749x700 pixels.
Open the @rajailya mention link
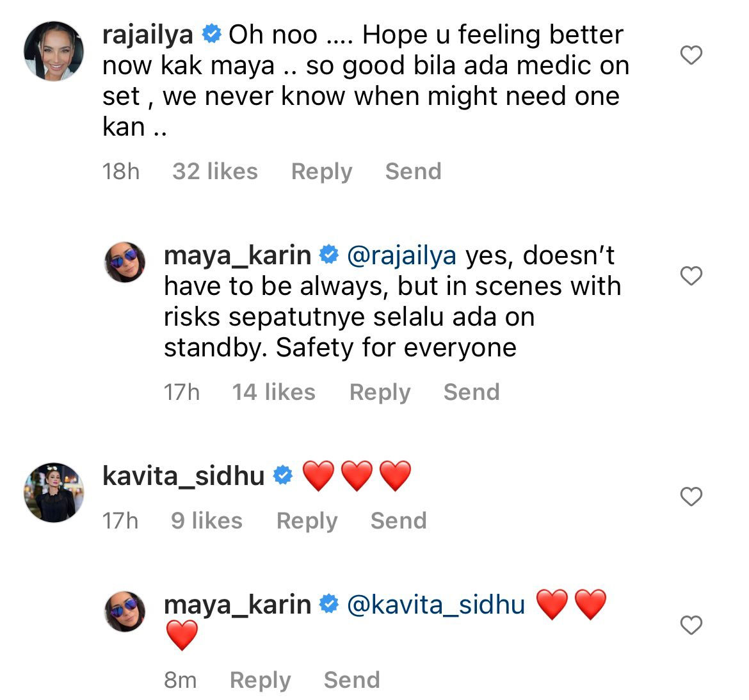tap(402, 256)
